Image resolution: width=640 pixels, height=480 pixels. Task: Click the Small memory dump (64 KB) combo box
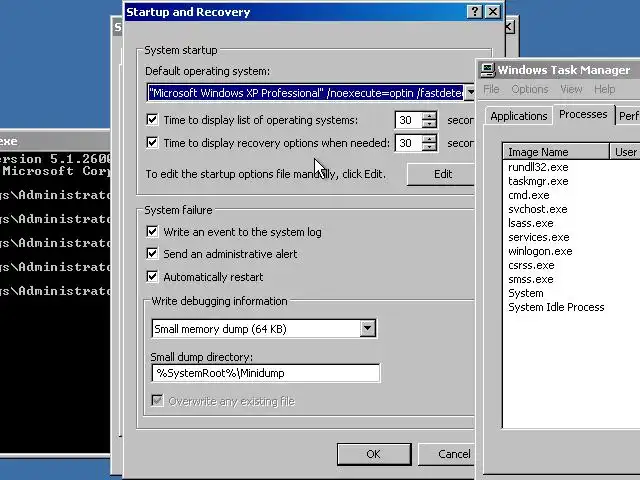click(x=264, y=329)
